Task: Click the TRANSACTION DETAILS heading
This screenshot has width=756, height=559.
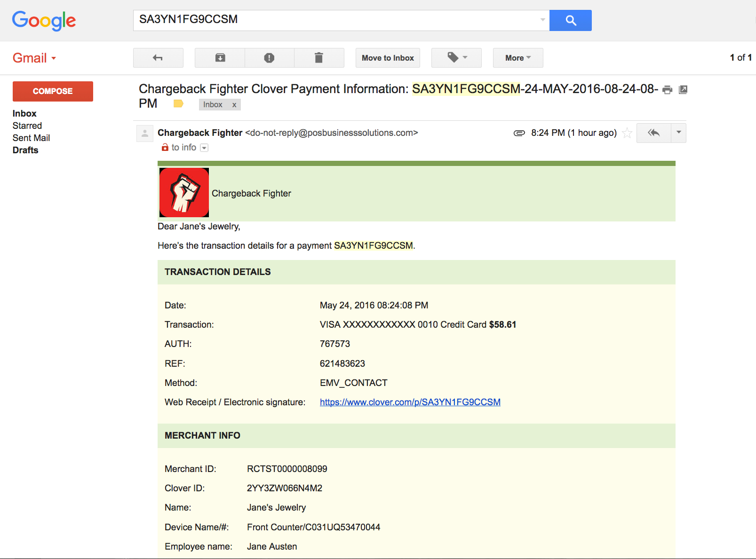Action: (218, 272)
